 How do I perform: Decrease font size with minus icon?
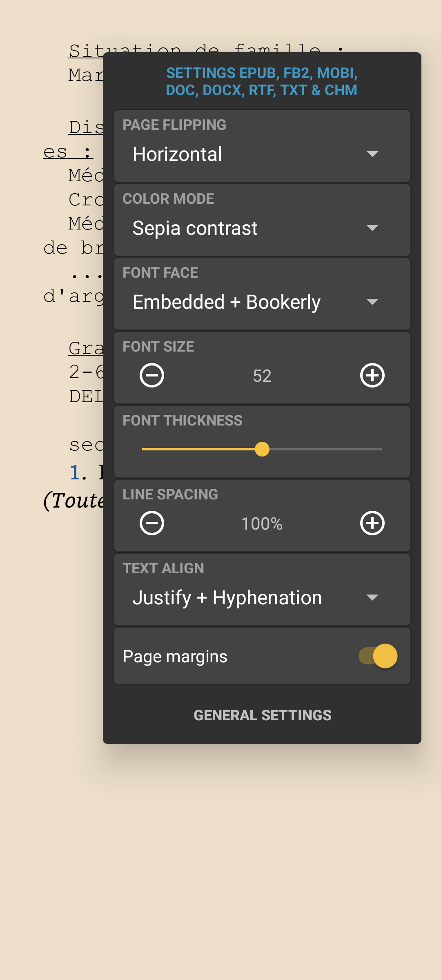point(152,375)
